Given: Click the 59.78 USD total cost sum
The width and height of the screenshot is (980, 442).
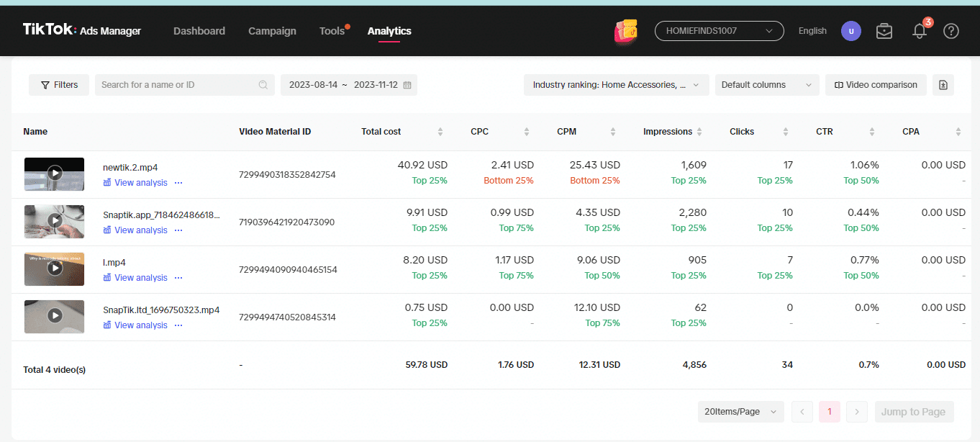Looking at the screenshot, I should tap(427, 365).
